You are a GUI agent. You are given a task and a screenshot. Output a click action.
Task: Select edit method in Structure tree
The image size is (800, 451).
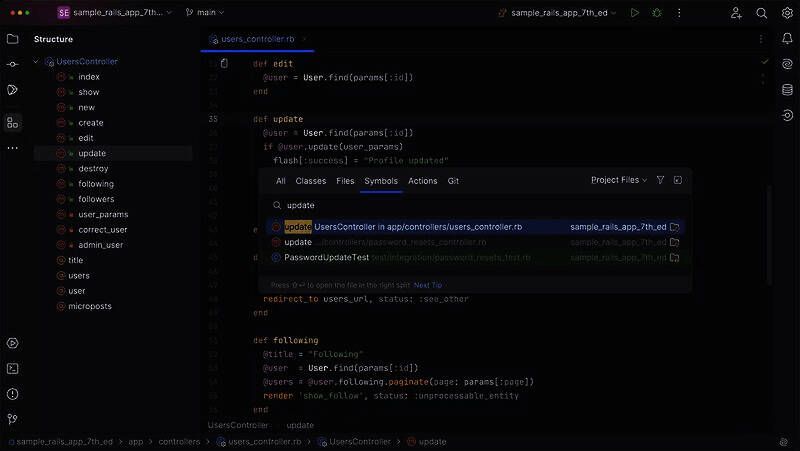(86, 138)
